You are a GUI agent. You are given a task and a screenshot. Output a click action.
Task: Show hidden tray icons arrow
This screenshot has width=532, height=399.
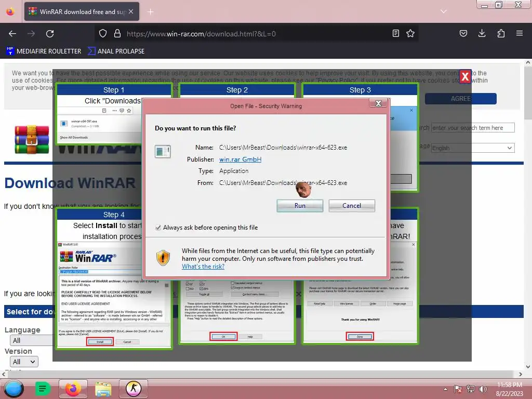click(x=445, y=389)
